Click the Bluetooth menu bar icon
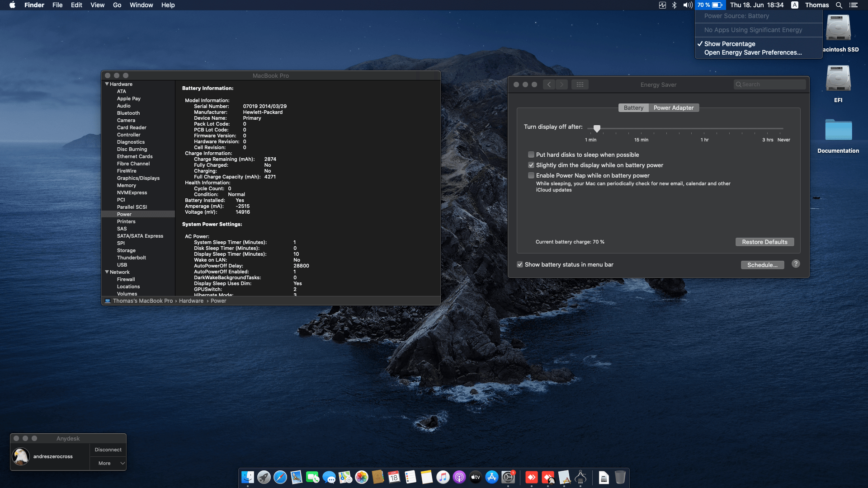 (x=674, y=5)
